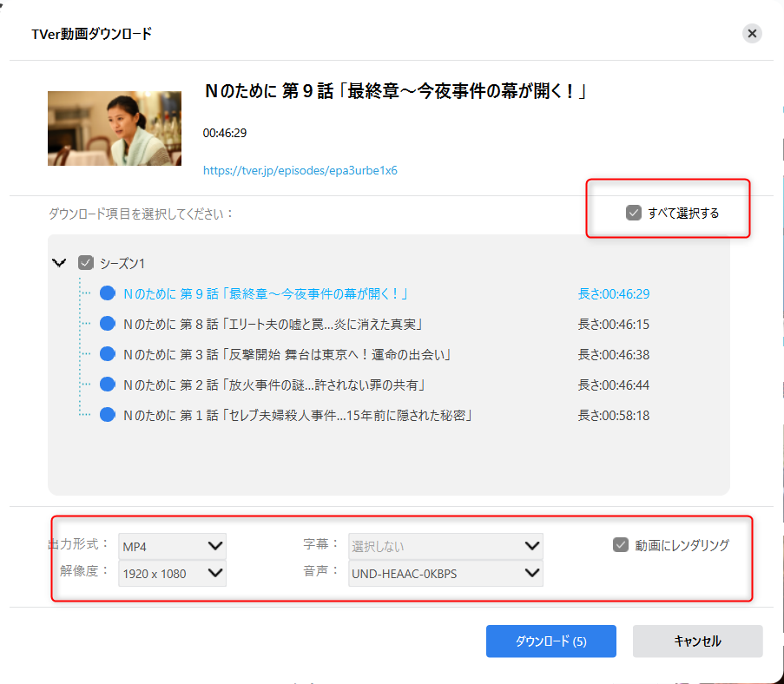
Task: Click the ダウンロード項目を選択してください label
Action: point(141,214)
